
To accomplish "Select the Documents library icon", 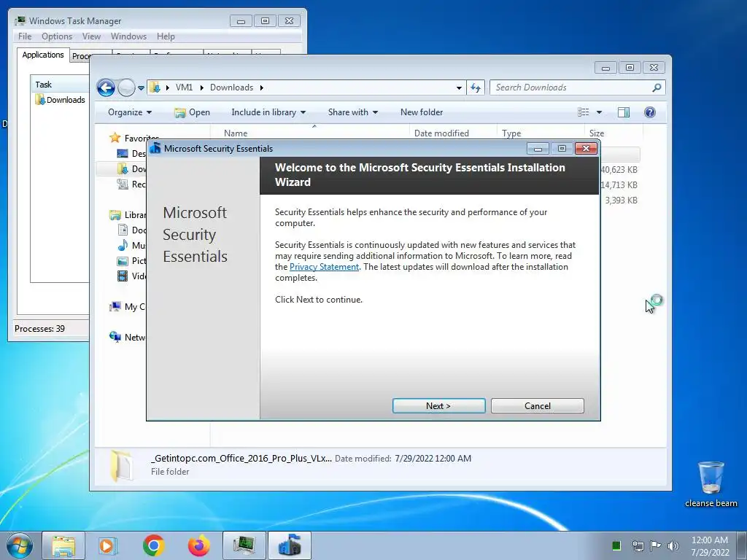I will 123,230.
